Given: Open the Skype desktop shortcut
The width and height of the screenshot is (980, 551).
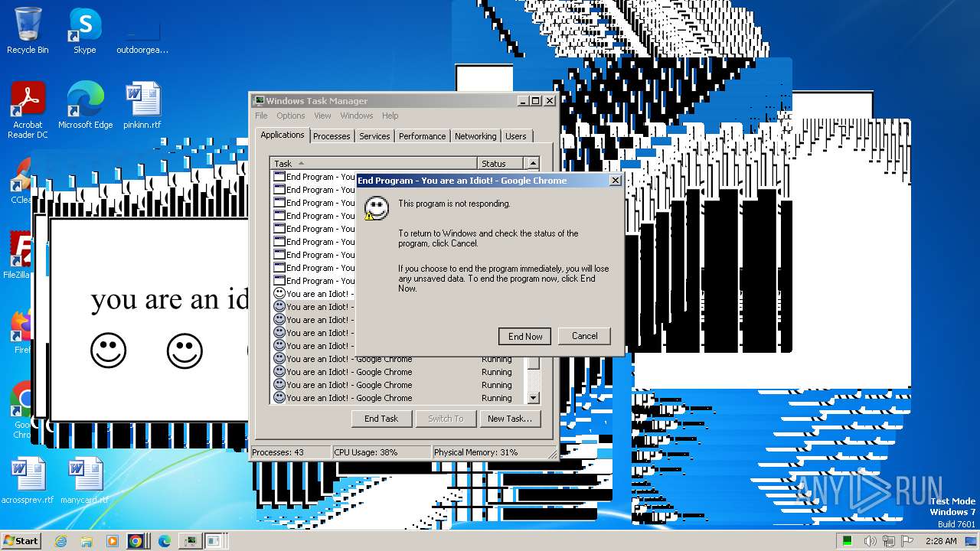Looking at the screenshot, I should click(84, 31).
